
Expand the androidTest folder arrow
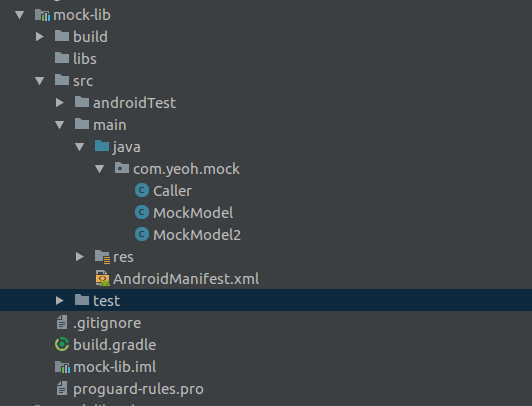(x=60, y=102)
